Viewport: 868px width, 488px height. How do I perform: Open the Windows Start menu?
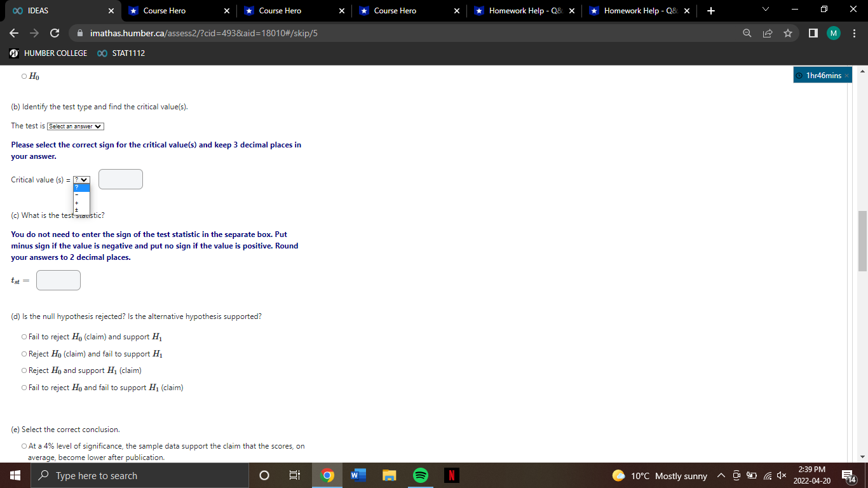[x=15, y=475]
